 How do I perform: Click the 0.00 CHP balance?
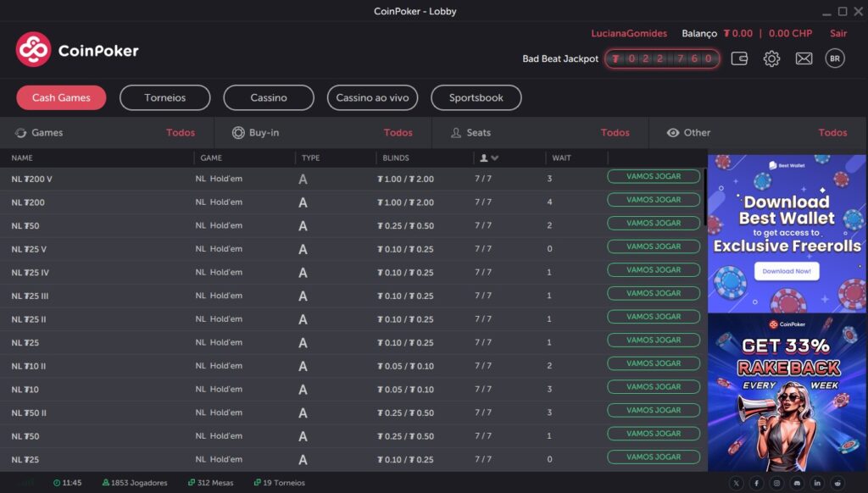[x=790, y=33]
